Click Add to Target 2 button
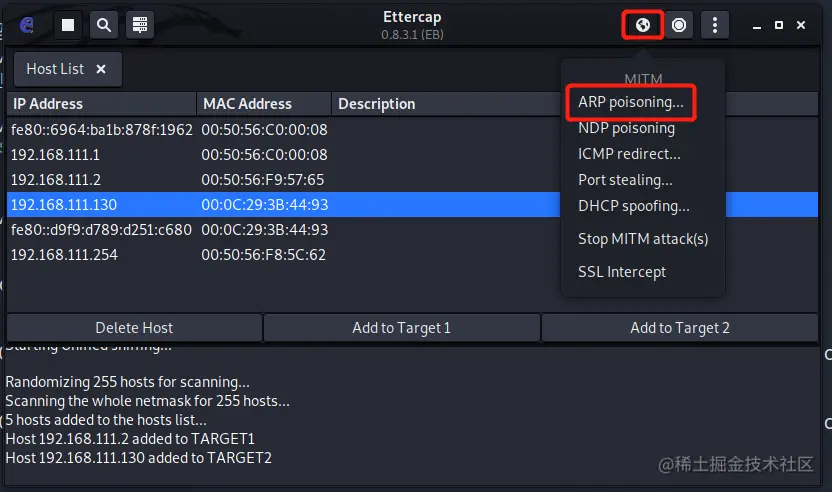 680,327
